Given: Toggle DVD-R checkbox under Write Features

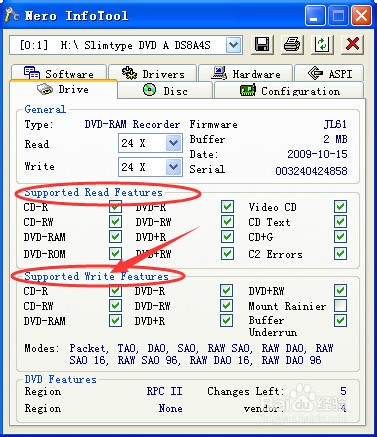Looking at the screenshot, I should [226, 291].
